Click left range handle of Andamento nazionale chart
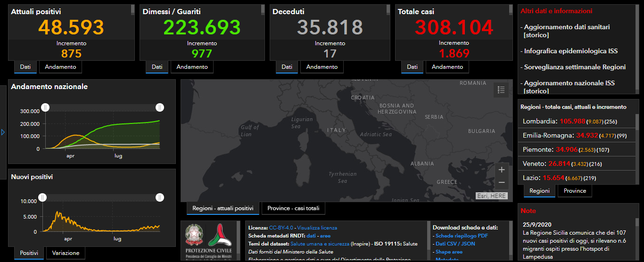Viewport: 644px width, 262px height. [45, 108]
